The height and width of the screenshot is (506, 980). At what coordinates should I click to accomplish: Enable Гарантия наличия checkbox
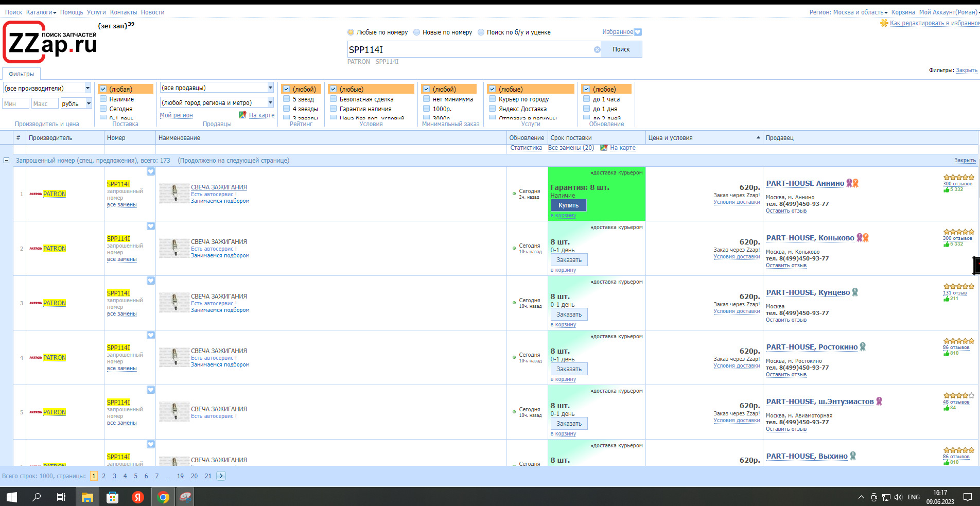[x=334, y=109]
